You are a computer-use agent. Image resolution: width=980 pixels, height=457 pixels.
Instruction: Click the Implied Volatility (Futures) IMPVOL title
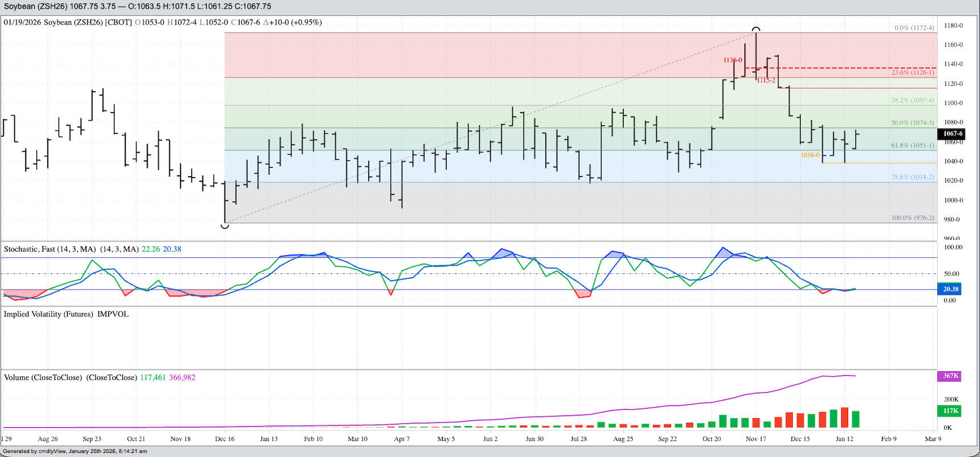pyautogui.click(x=66, y=314)
